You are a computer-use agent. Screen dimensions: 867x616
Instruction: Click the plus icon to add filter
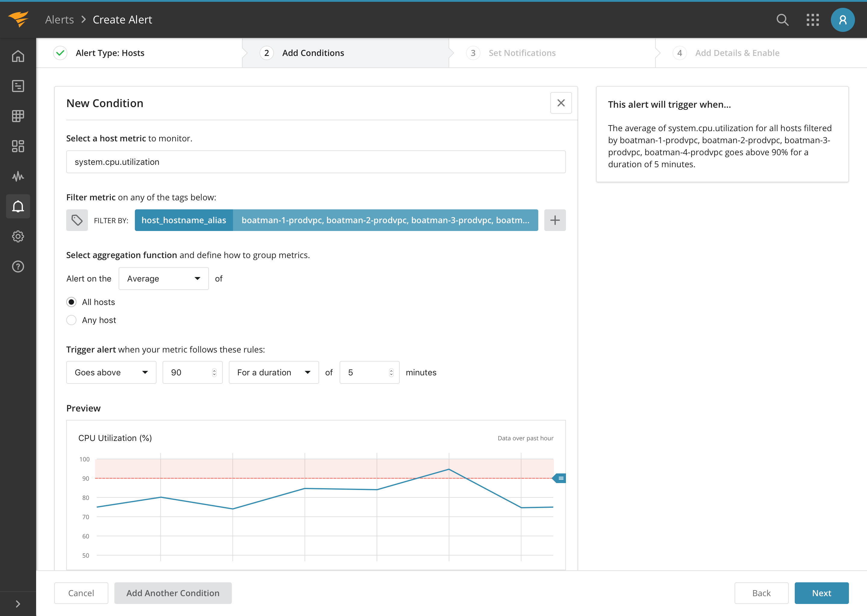coord(555,220)
